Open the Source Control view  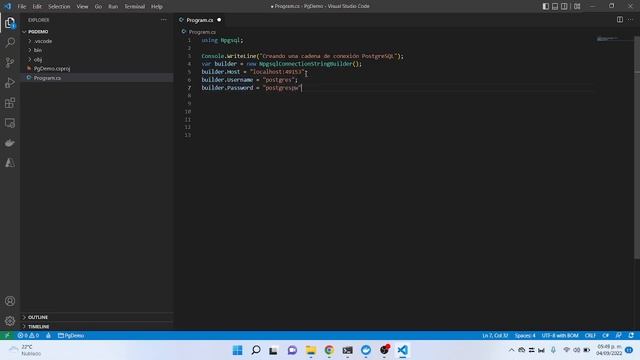tap(10, 62)
